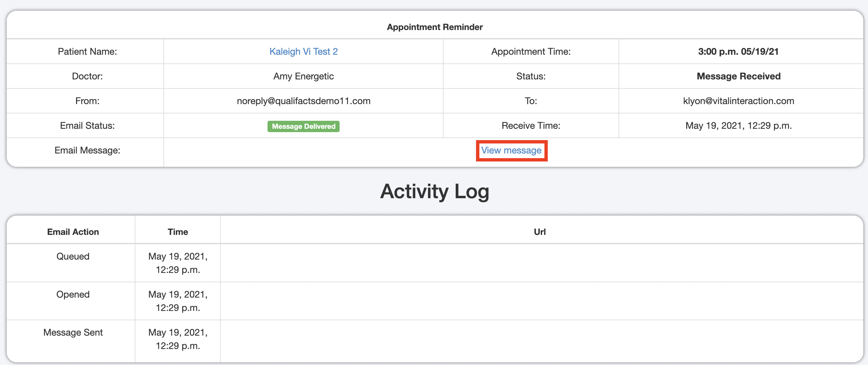
Task: Click the Patient Name row label
Action: pyautogui.click(x=87, y=51)
